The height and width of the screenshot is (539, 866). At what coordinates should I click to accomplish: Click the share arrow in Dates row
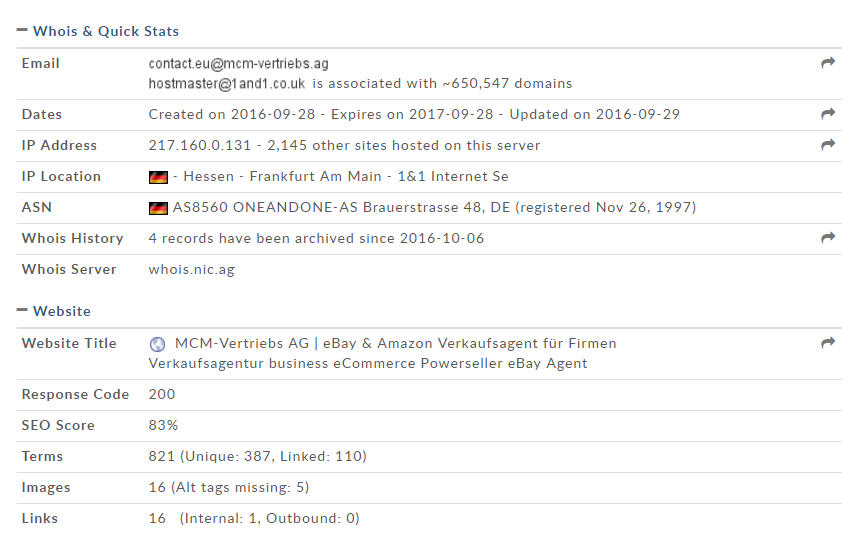pos(827,114)
